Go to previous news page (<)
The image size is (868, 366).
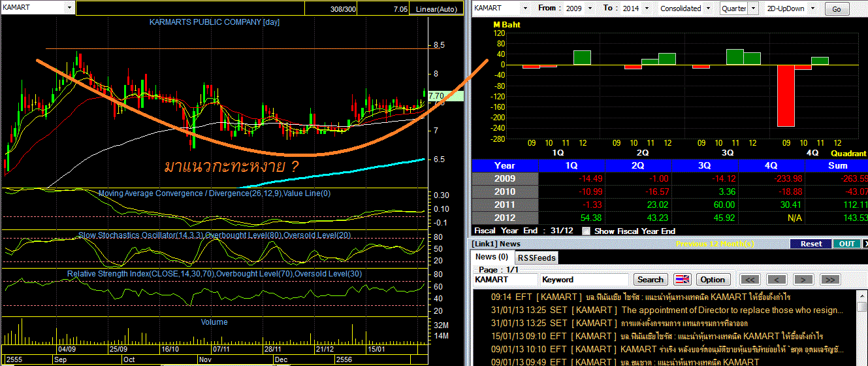[x=777, y=279]
